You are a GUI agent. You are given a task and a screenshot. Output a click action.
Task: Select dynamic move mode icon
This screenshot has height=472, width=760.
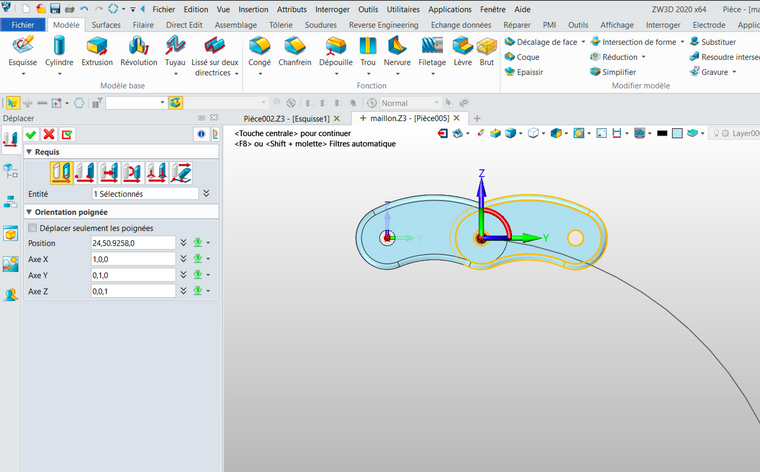click(x=62, y=173)
